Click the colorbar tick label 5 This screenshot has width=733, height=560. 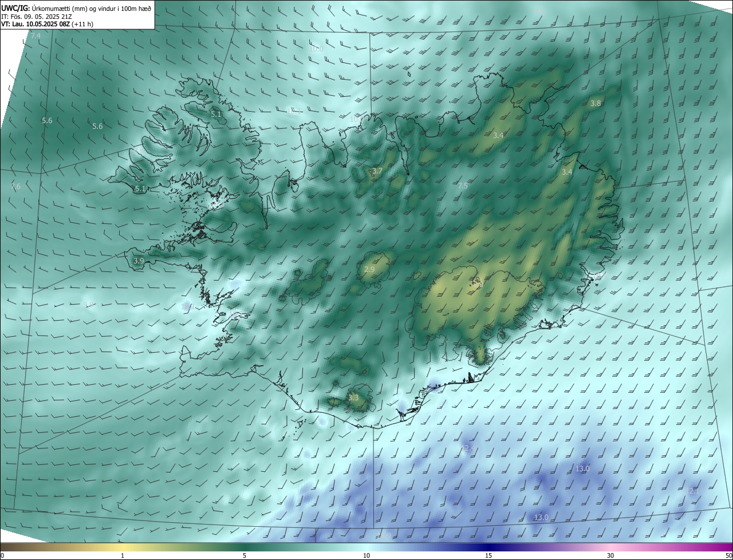point(245,555)
